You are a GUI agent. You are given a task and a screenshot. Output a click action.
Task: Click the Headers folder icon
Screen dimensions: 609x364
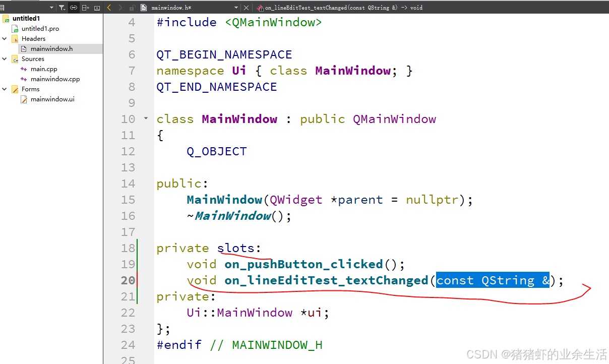[x=15, y=39]
